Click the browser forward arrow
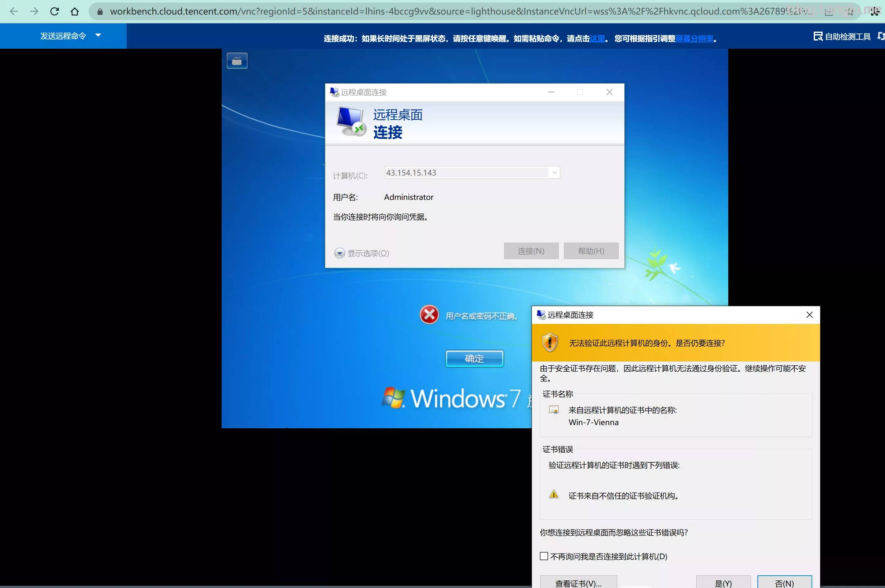Screen dimensions: 885x588 click(x=34, y=11)
